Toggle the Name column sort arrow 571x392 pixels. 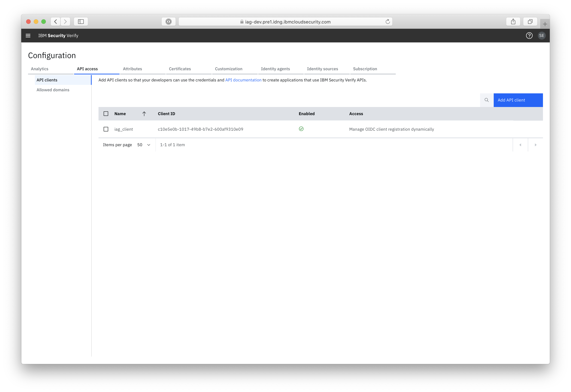(x=144, y=114)
